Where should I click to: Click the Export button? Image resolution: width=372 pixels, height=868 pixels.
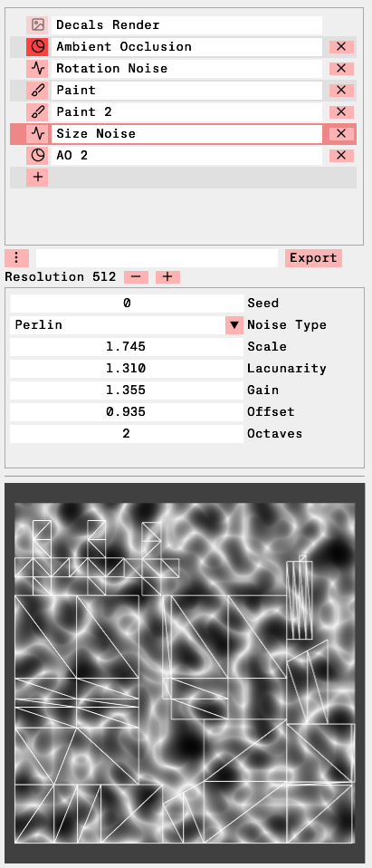click(x=313, y=258)
